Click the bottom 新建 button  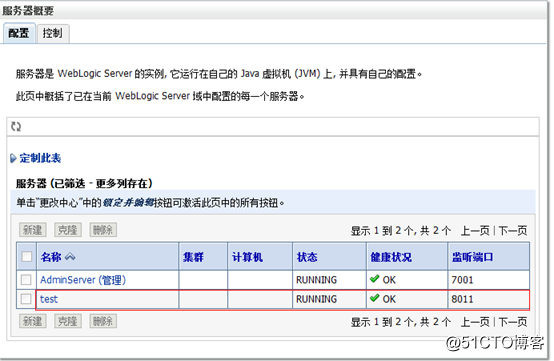click(x=33, y=321)
